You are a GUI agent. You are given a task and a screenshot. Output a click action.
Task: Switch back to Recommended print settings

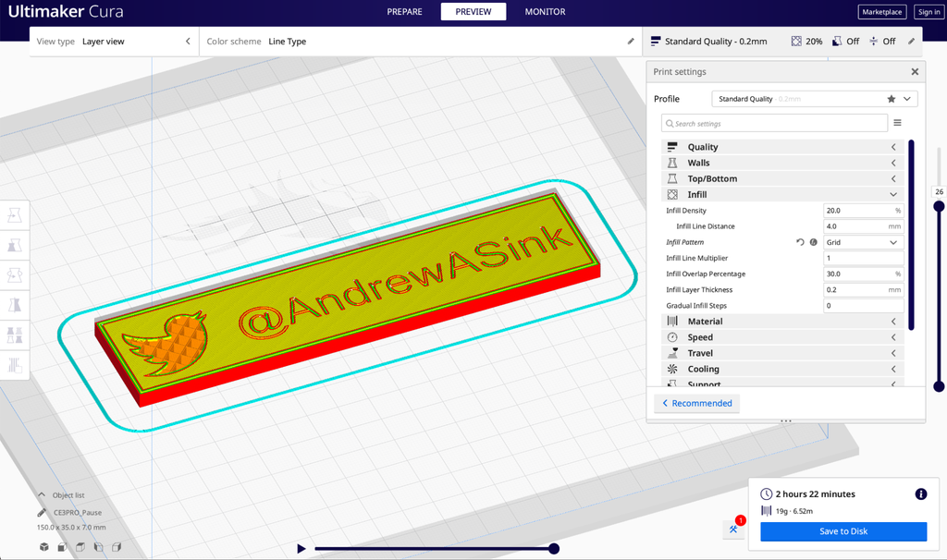(x=696, y=403)
